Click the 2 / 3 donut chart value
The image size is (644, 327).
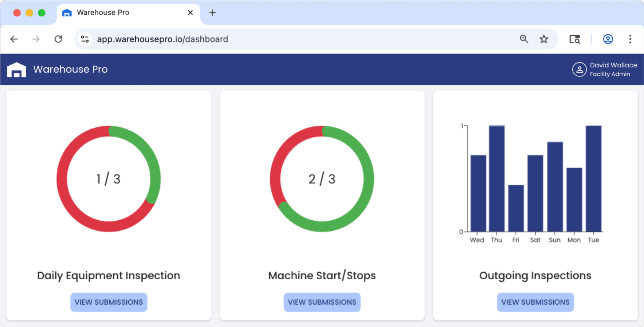(322, 179)
